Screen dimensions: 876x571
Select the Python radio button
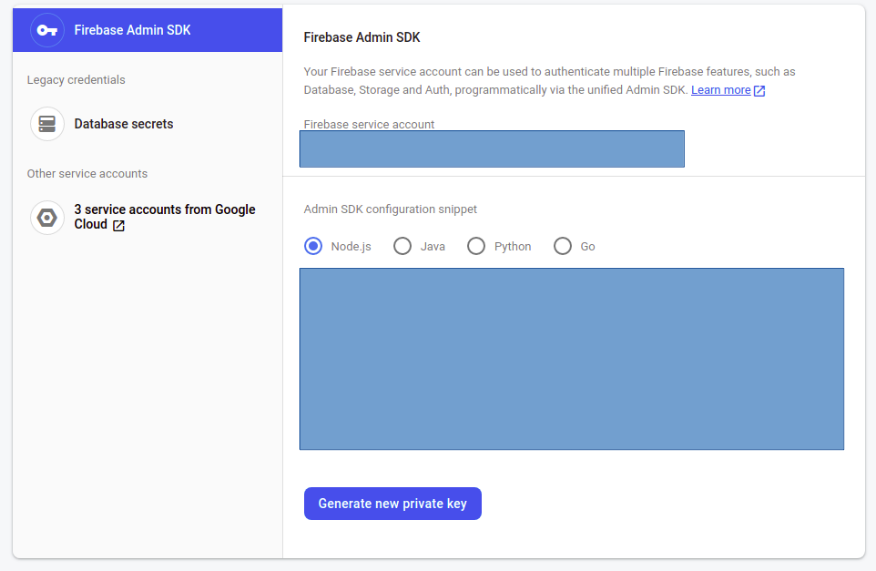(476, 246)
